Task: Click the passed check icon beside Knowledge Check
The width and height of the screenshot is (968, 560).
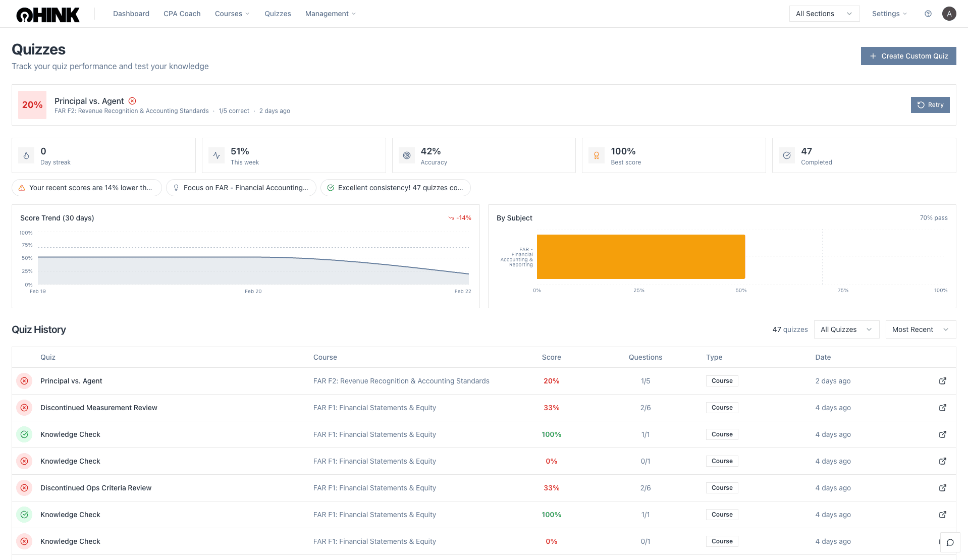Action: pos(24,434)
